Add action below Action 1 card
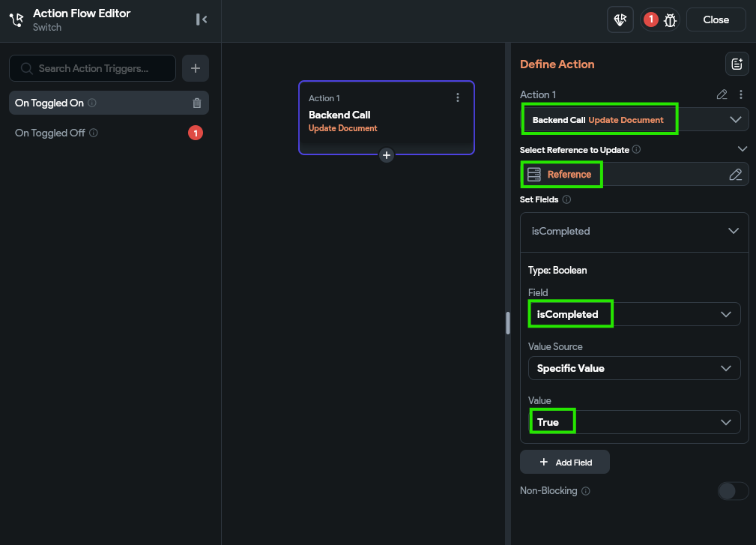 (x=386, y=155)
